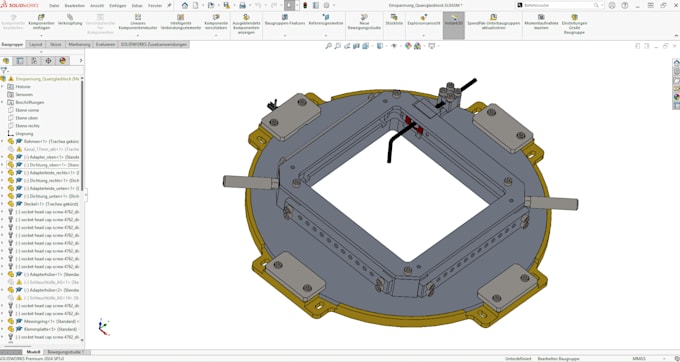Click the Edit Appearance color ball icon

408,46
